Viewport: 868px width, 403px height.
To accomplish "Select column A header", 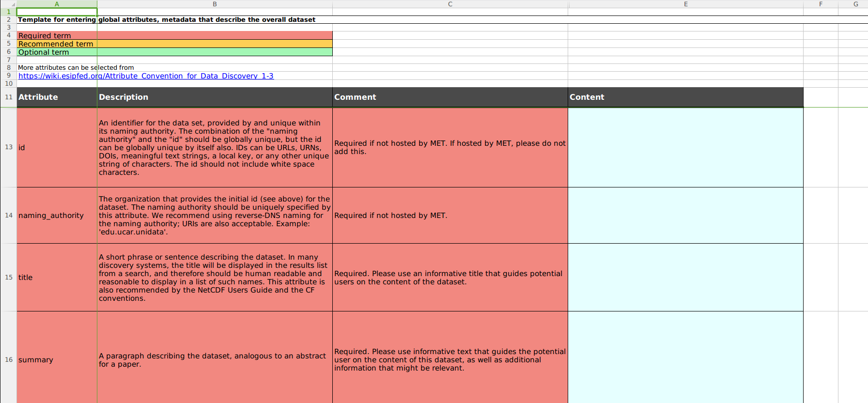I will tap(57, 4).
